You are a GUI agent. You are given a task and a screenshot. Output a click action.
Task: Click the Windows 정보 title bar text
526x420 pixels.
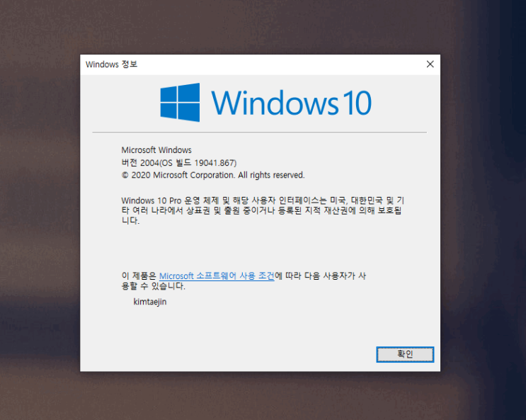pos(111,64)
